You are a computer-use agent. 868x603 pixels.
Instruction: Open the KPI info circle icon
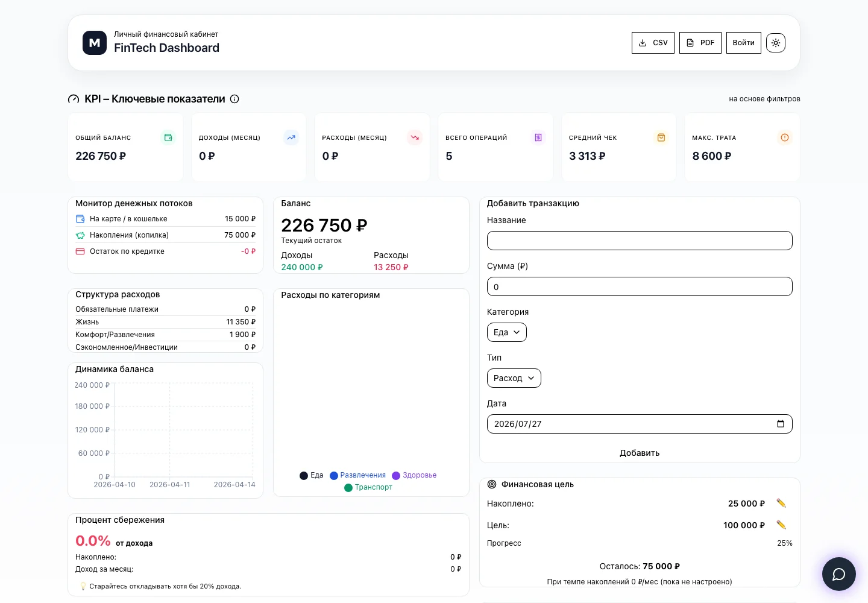234,99
